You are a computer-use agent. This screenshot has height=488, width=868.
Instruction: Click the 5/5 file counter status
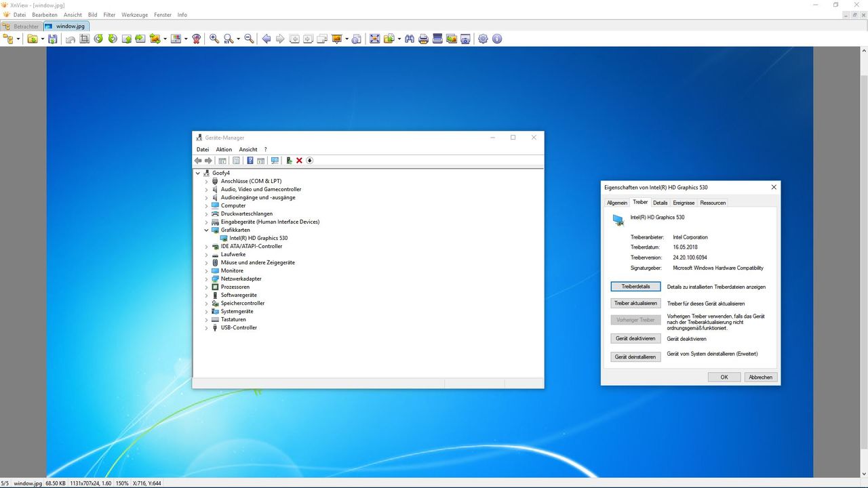click(x=5, y=483)
